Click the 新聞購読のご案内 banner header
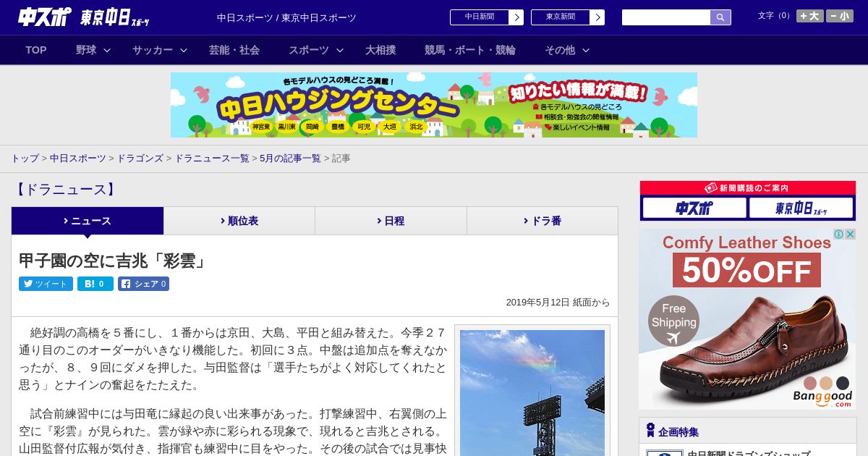This screenshot has height=456, width=868. 748,187
